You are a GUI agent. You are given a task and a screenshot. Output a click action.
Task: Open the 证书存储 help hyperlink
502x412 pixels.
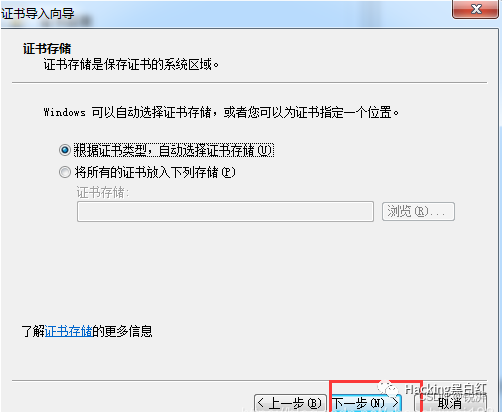68,331
